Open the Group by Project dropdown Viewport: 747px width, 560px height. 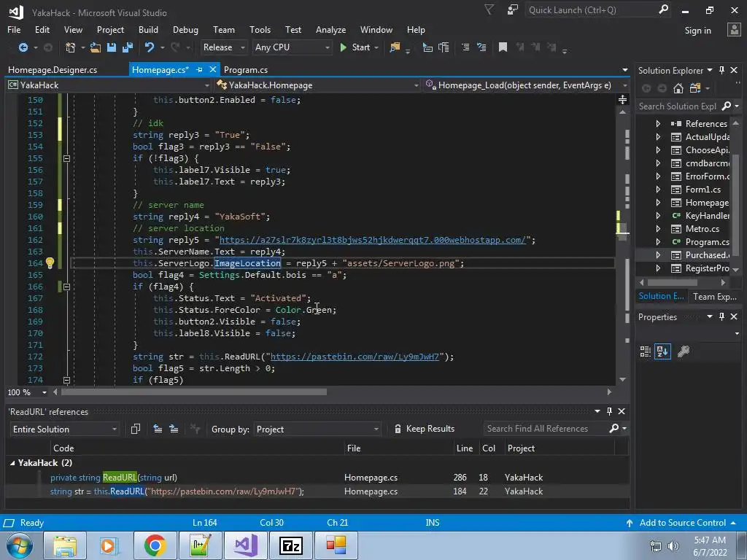tap(317, 429)
